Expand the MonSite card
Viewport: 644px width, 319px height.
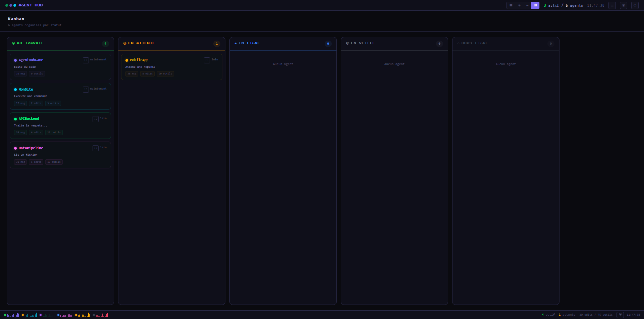[86, 90]
